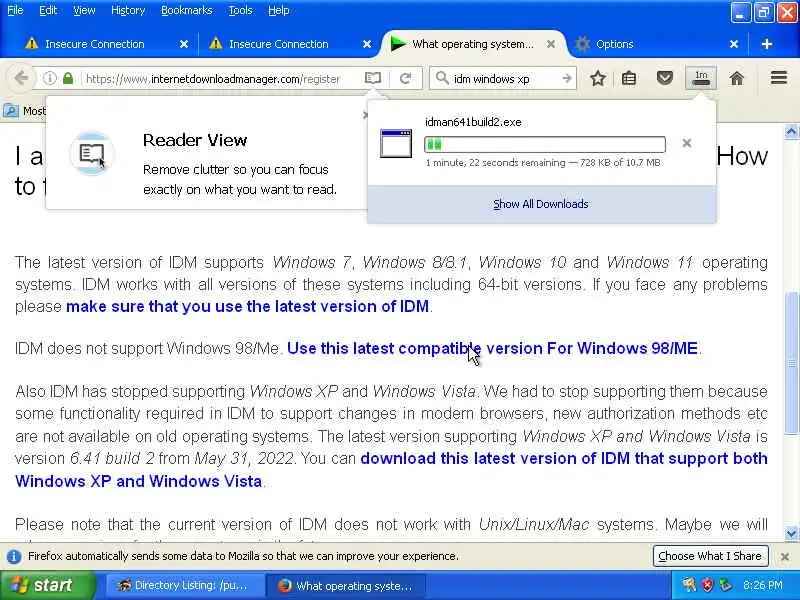This screenshot has height=600, width=800.
Task: Close the Options tab
Action: click(734, 44)
